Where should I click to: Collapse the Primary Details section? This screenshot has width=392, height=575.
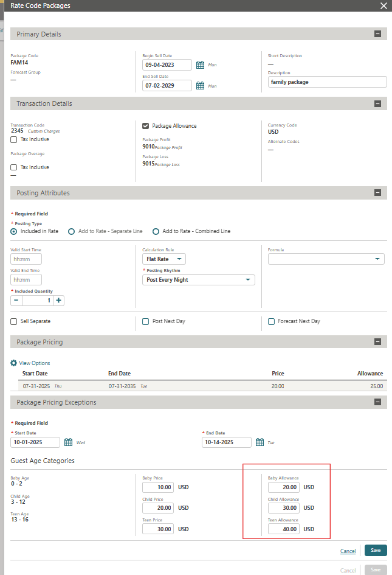pyautogui.click(x=378, y=34)
